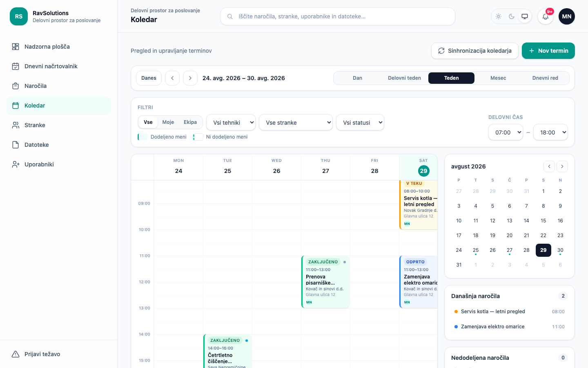The height and width of the screenshot is (368, 588).
Task: Click the RS workspace logo
Action: coord(19,16)
